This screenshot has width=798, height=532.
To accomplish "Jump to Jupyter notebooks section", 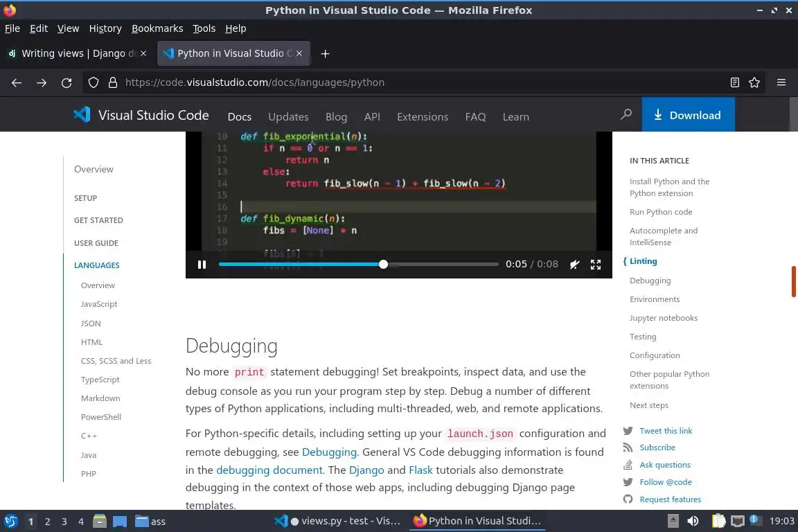I will pyautogui.click(x=664, y=318).
